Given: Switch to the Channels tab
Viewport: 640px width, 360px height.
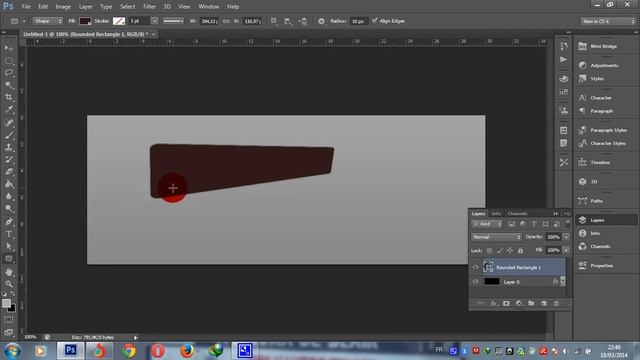Looking at the screenshot, I should 518,213.
